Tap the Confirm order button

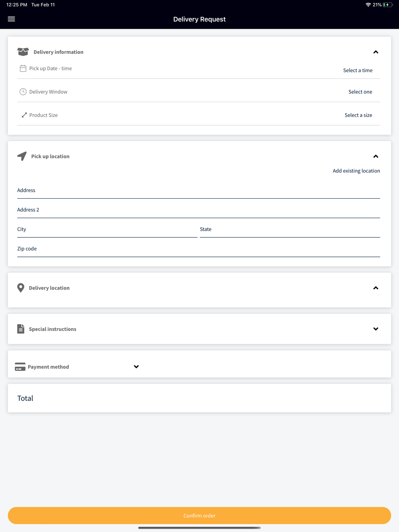pos(199,516)
